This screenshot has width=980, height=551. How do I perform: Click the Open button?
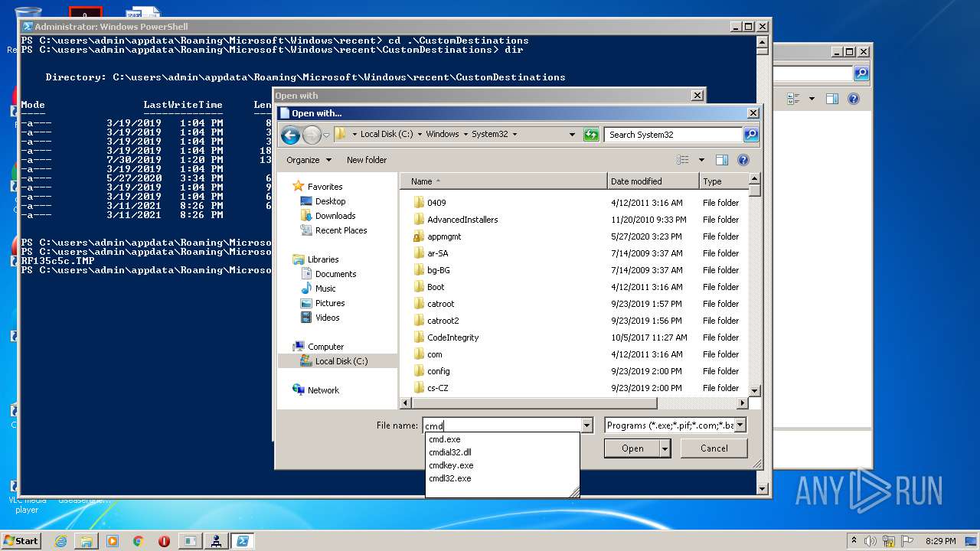pyautogui.click(x=632, y=448)
